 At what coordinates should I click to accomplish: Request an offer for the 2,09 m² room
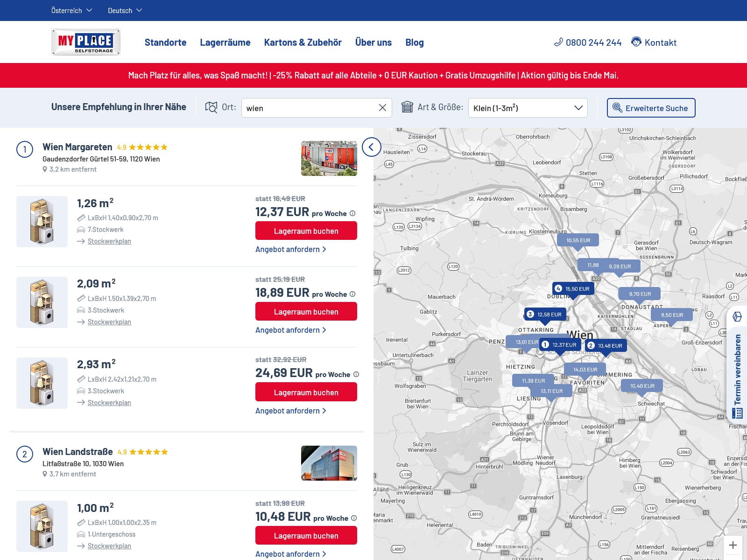(x=291, y=330)
